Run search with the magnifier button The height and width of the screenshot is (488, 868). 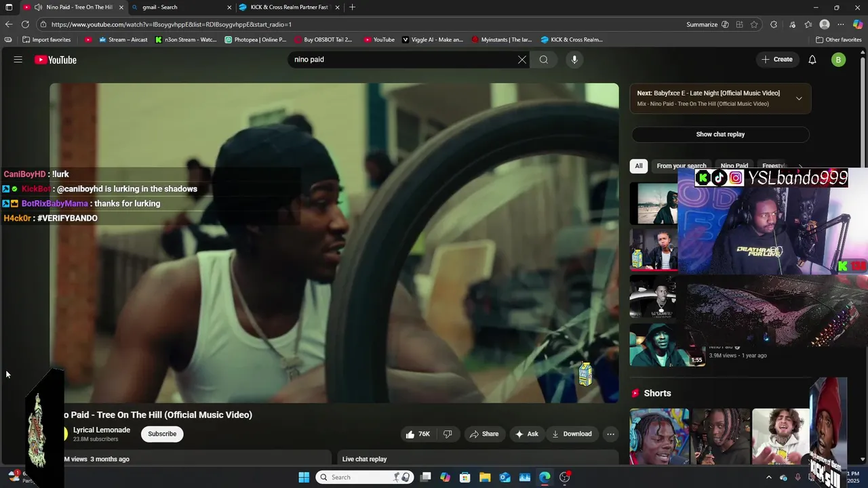click(543, 60)
